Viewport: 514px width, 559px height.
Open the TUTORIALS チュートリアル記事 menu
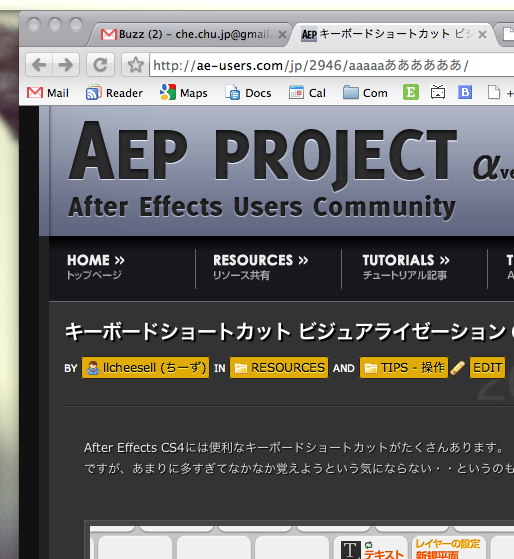pyautogui.click(x=406, y=267)
